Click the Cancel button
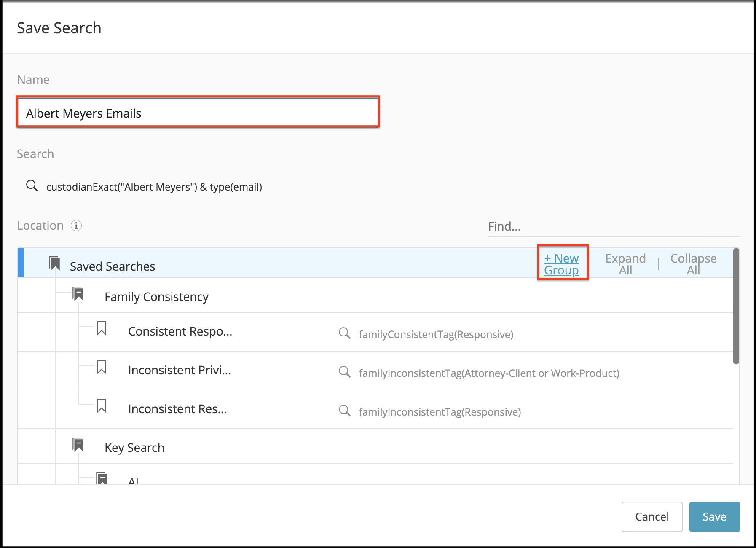This screenshot has height=548, width=756. point(652,517)
